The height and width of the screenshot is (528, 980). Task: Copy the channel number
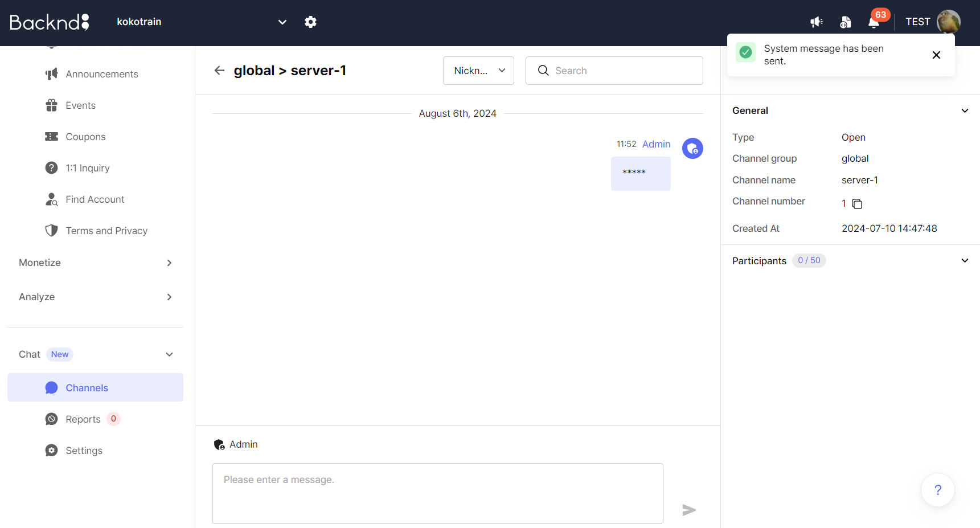(857, 204)
